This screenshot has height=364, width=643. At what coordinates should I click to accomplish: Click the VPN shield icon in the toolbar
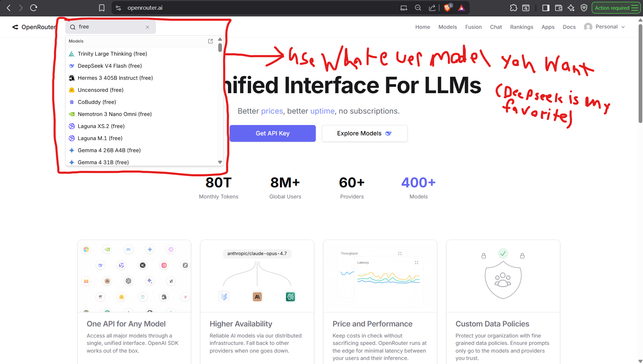[584, 8]
